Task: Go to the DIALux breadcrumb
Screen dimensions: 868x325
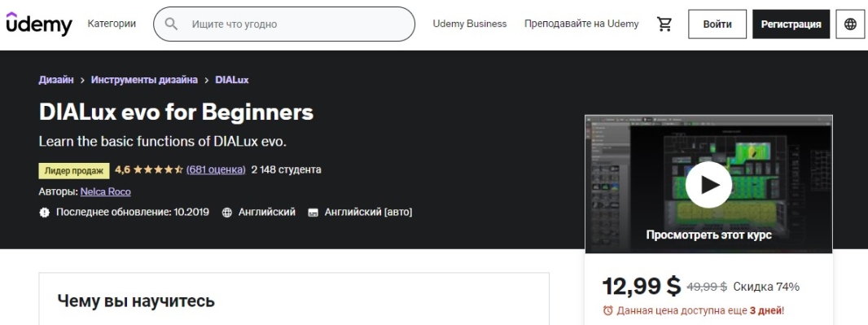Action: tap(232, 80)
